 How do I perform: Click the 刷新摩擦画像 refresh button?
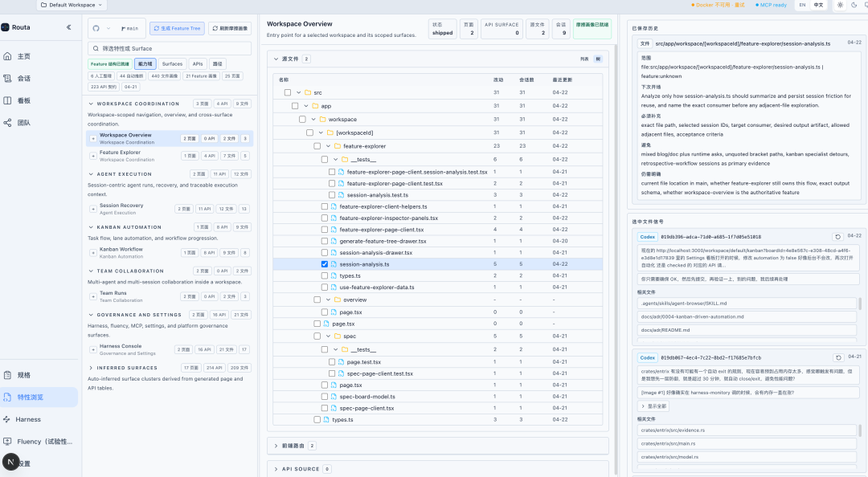(x=230, y=28)
